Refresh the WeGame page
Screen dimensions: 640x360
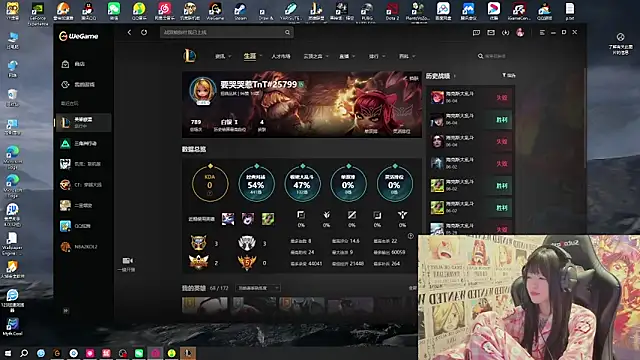coord(144,32)
